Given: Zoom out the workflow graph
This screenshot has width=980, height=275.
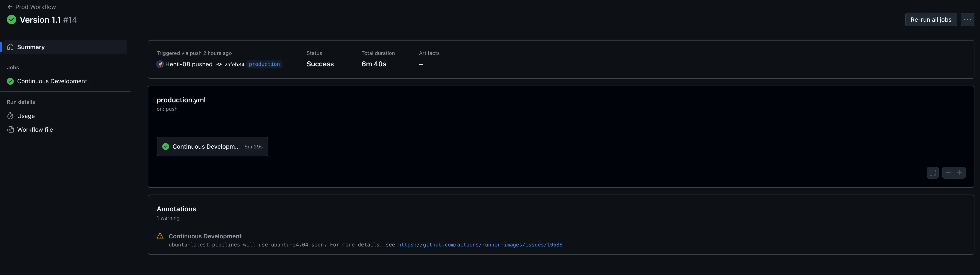Looking at the screenshot, I should [948, 173].
